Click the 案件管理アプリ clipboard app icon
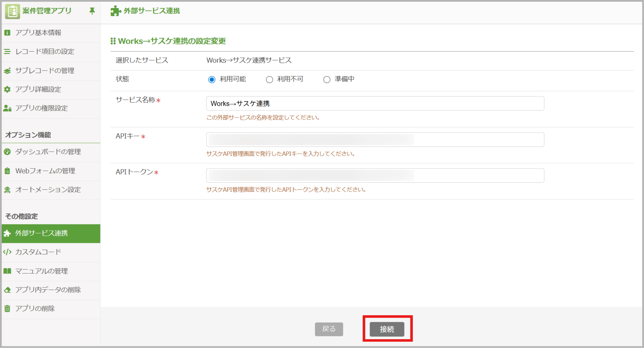Screen dimensions: 644x348 (12, 11)
